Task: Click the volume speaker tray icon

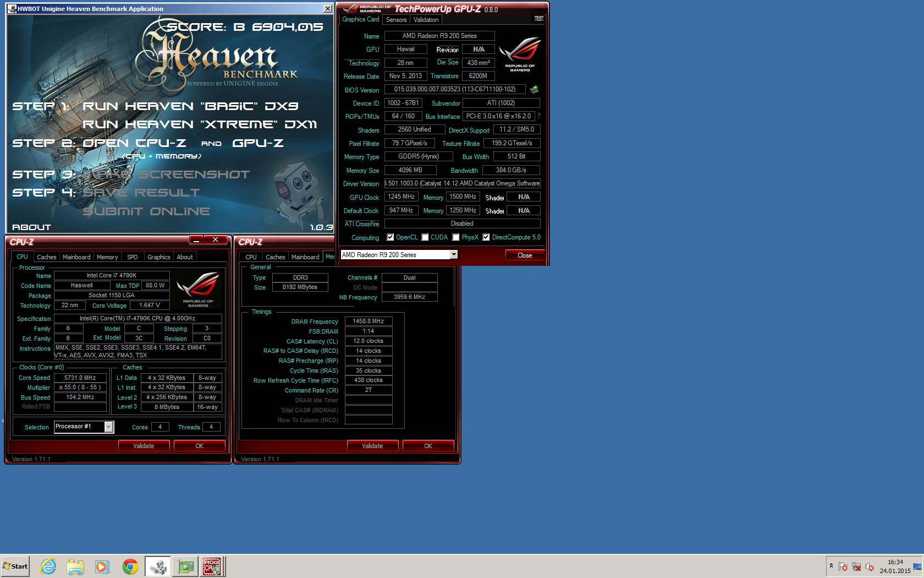Action: coord(870,566)
